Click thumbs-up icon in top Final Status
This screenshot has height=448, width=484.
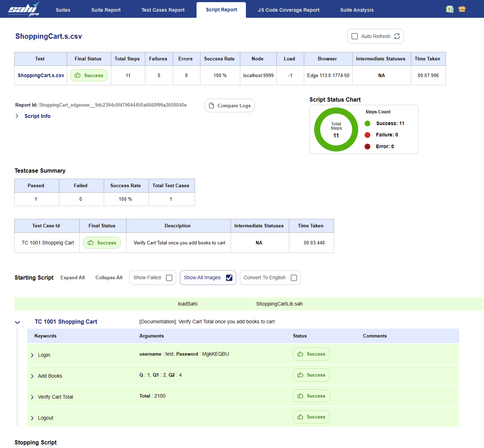coord(77,75)
